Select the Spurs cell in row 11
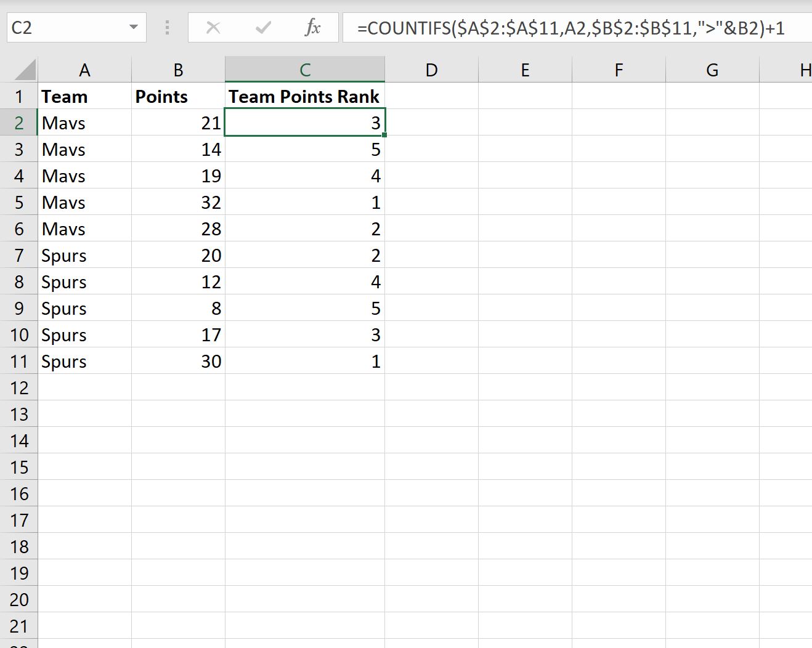This screenshot has width=812, height=648. (x=84, y=361)
